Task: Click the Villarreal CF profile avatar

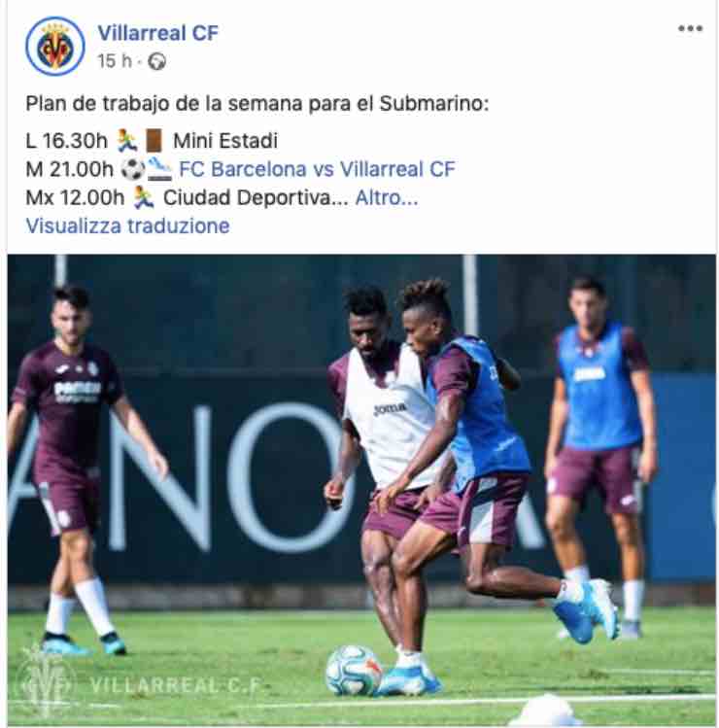Action: pos(54,46)
